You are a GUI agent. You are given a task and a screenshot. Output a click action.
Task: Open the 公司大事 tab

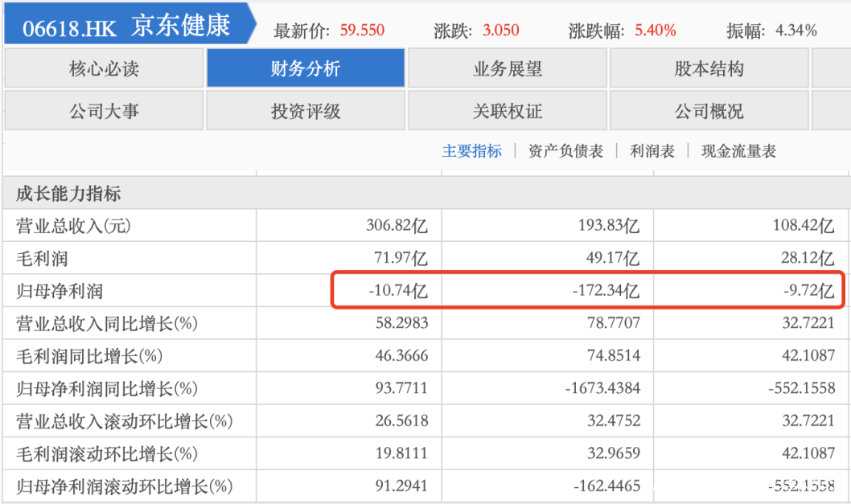coord(104,111)
